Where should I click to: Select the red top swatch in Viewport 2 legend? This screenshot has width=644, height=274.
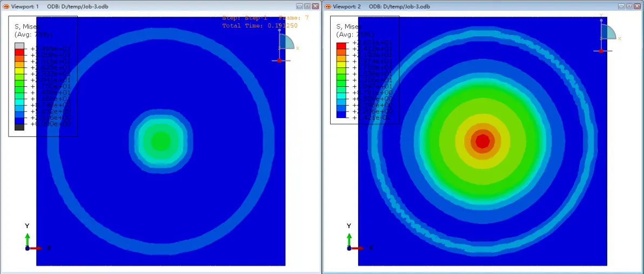click(341, 45)
